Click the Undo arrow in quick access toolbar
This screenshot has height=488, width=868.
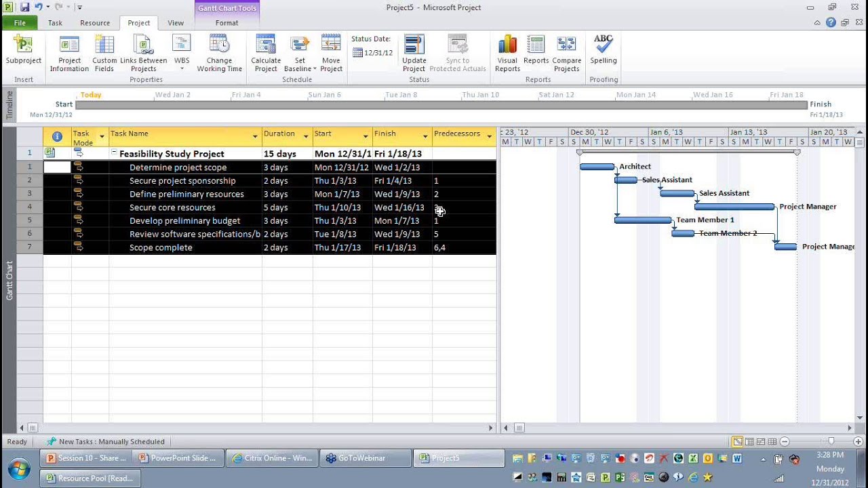39,7
